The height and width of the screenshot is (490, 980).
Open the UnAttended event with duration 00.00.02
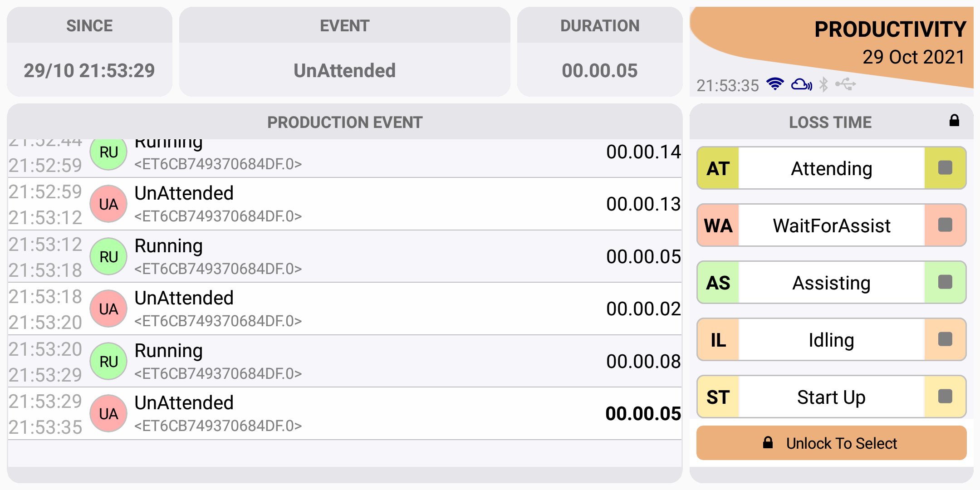pos(345,309)
